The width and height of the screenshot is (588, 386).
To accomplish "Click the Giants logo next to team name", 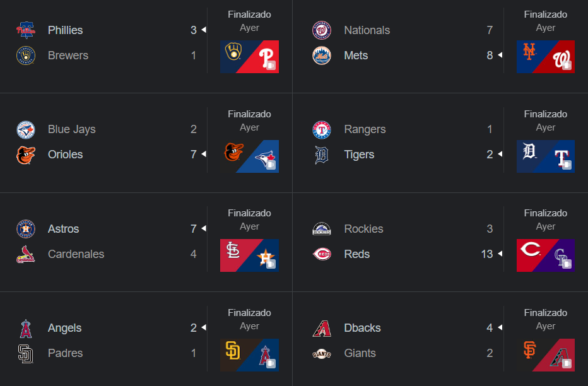I will click(x=322, y=353).
